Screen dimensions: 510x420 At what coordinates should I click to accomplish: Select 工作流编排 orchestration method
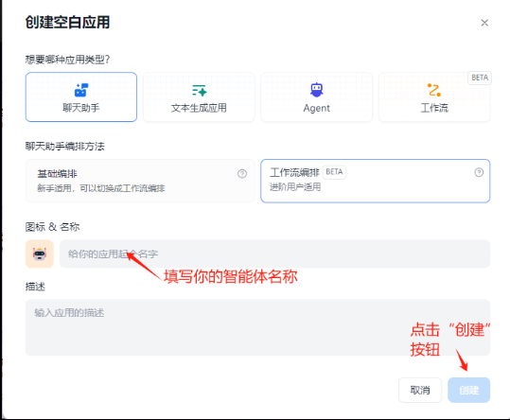pyautogui.click(x=376, y=181)
